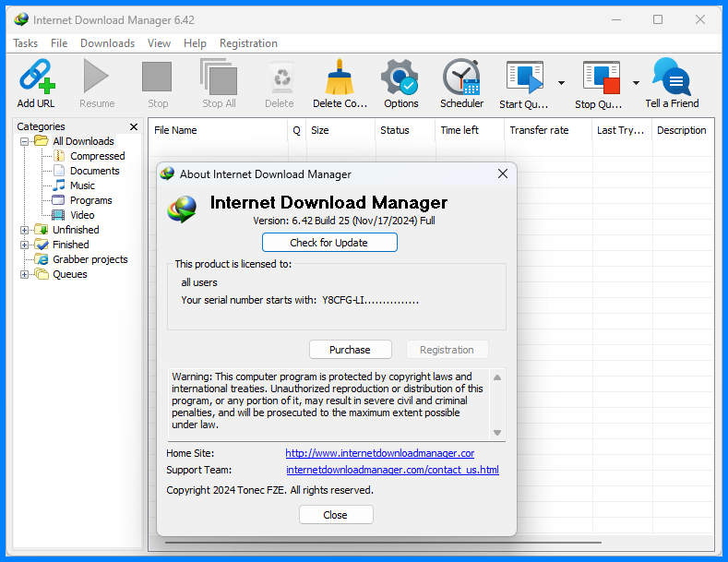Select the Documents category
Screen dimensions: 728x562
pos(95,171)
